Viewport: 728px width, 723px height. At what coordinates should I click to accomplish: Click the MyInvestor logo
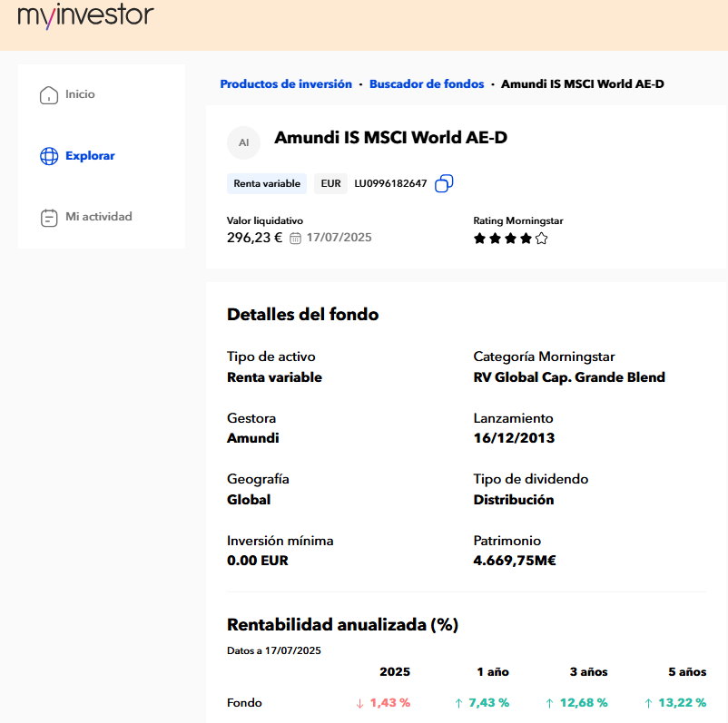(85, 15)
